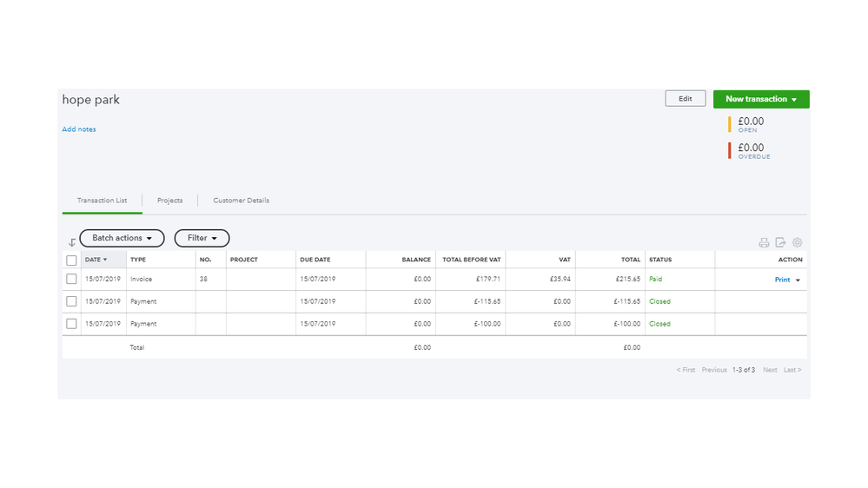
Task: Click the Edit button
Action: pyautogui.click(x=685, y=99)
